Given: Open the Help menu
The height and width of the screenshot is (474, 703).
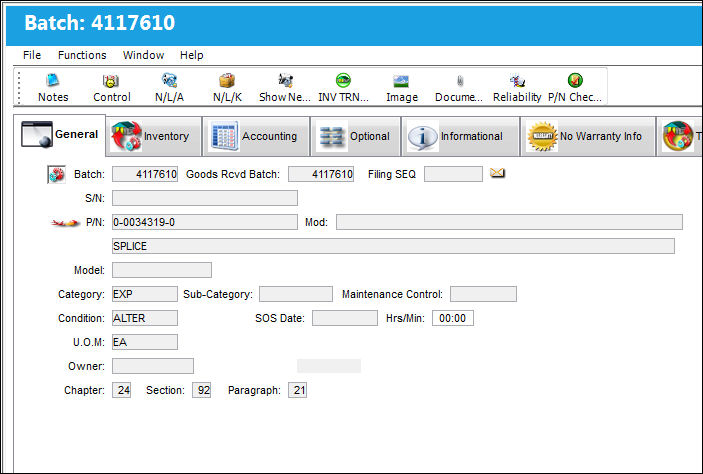Looking at the screenshot, I should tap(191, 55).
